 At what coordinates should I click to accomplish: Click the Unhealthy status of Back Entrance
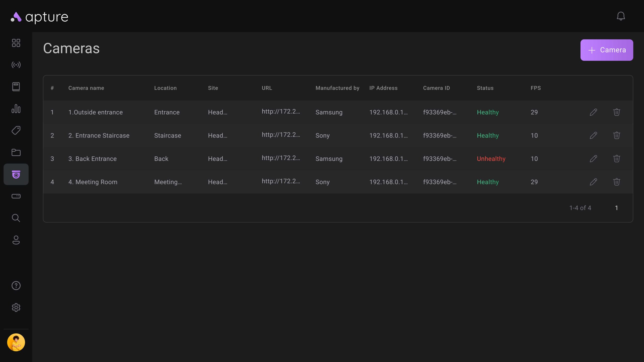(x=491, y=159)
